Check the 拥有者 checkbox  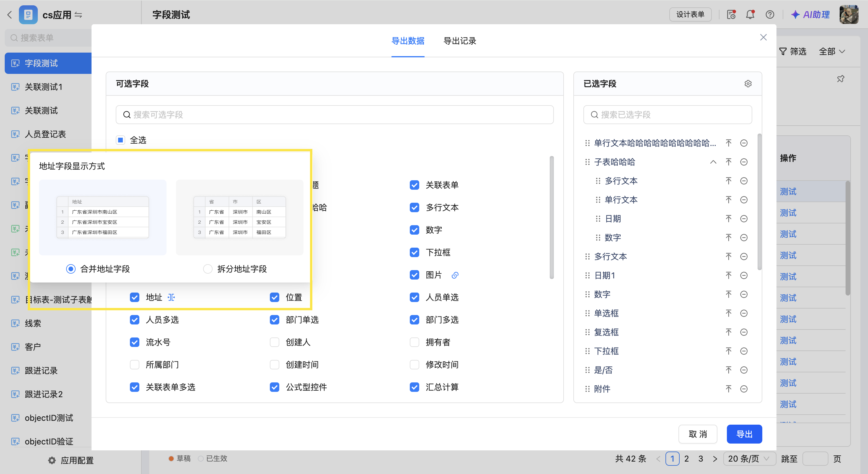pyautogui.click(x=415, y=342)
